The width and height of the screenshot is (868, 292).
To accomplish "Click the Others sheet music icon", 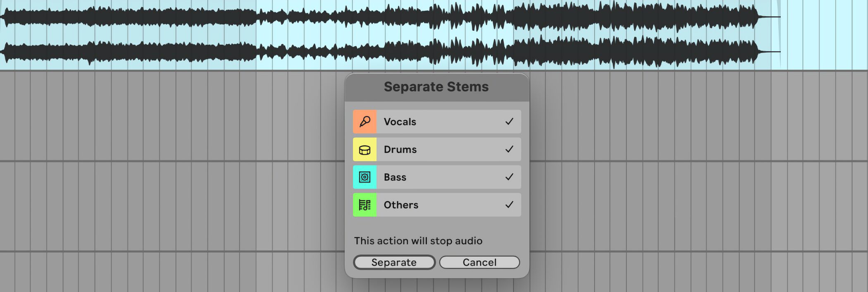I will pyautogui.click(x=365, y=205).
